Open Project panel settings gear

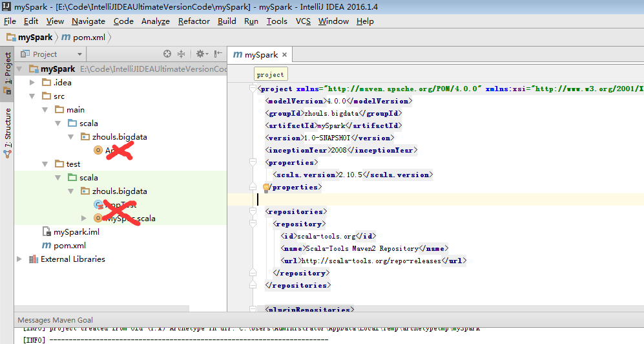(202, 54)
